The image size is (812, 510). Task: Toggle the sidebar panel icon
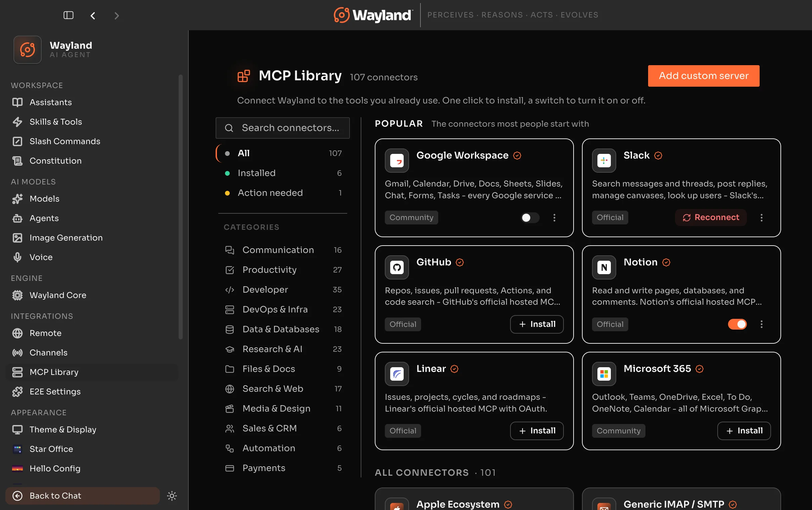click(x=69, y=15)
